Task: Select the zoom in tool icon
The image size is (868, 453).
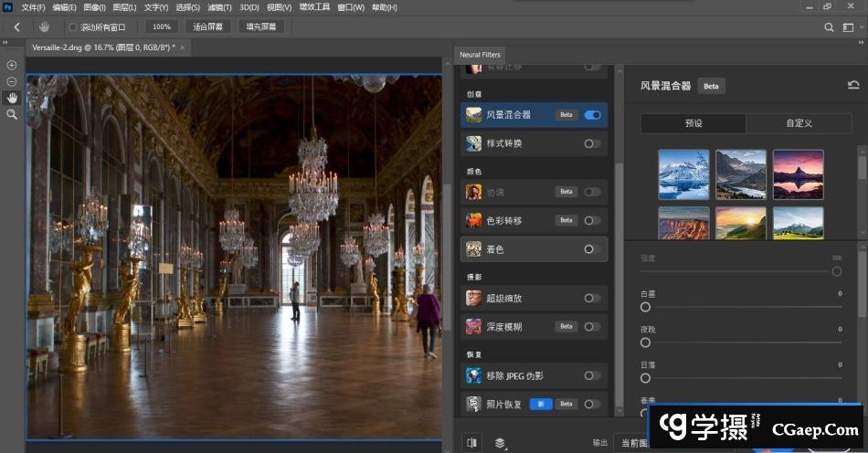Action: click(12, 65)
